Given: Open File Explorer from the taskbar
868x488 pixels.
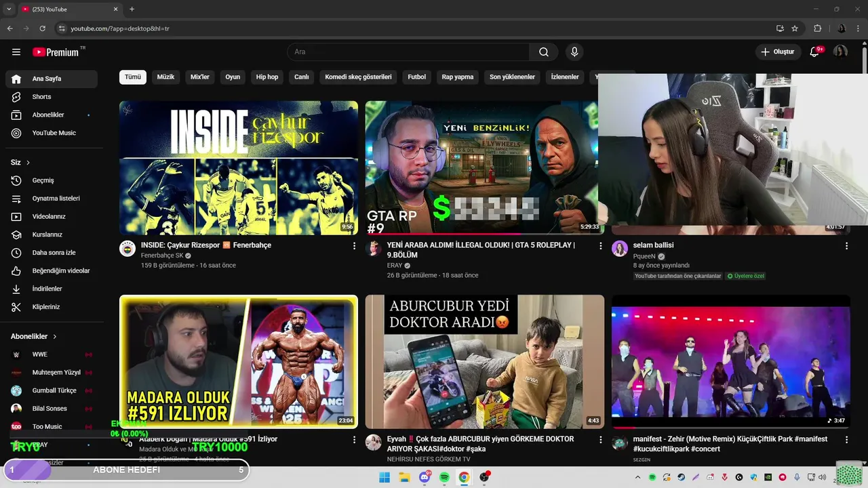Looking at the screenshot, I should (x=404, y=477).
